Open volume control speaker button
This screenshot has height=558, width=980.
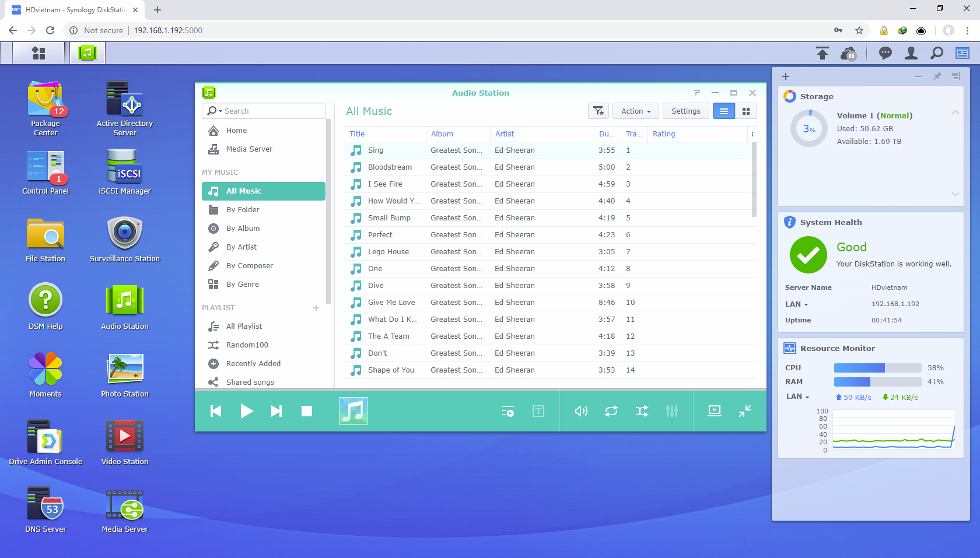tap(581, 411)
